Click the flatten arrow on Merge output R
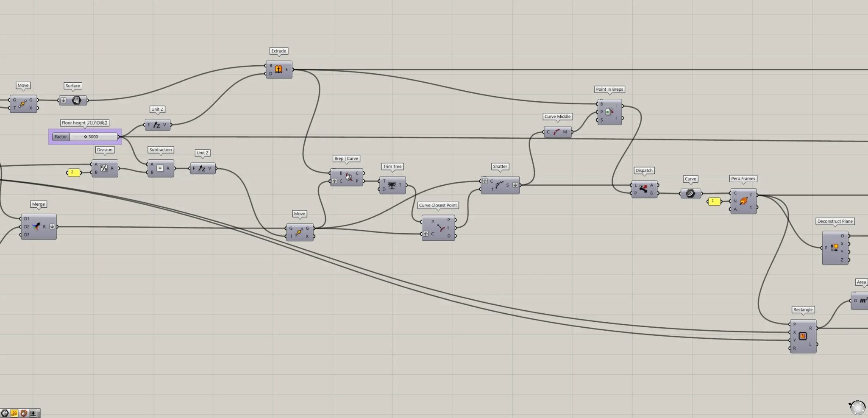Screen dimensions: 868x418 point(52,227)
